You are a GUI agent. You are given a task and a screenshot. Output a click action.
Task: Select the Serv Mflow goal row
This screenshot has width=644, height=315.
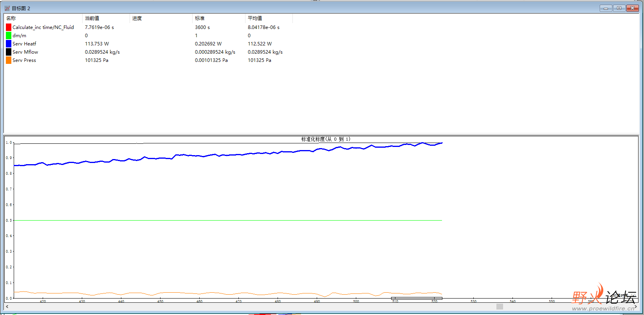click(x=25, y=52)
